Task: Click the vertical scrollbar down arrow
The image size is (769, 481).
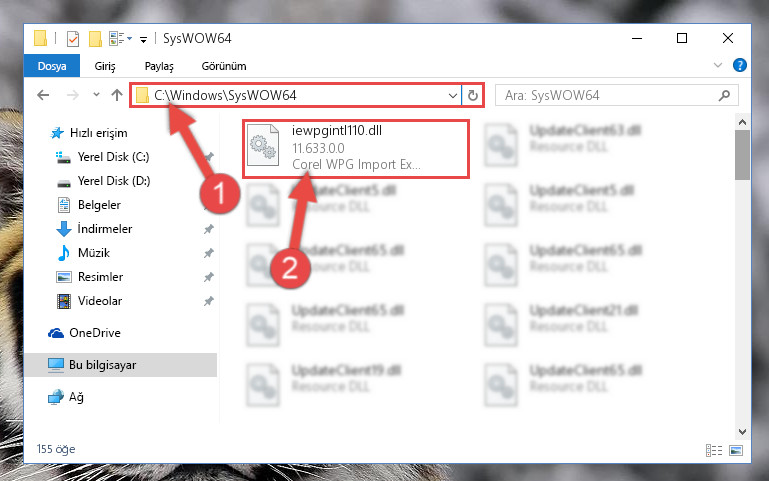Action: point(743,432)
